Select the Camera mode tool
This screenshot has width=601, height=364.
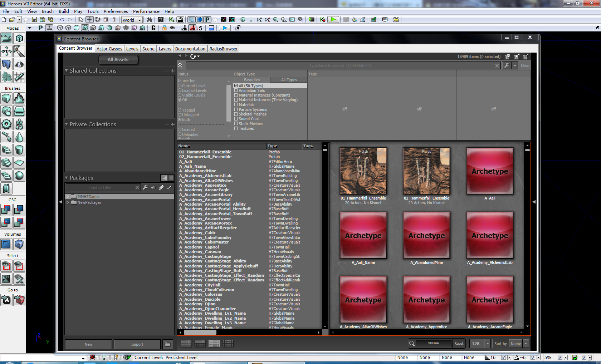pyautogui.click(x=6, y=38)
